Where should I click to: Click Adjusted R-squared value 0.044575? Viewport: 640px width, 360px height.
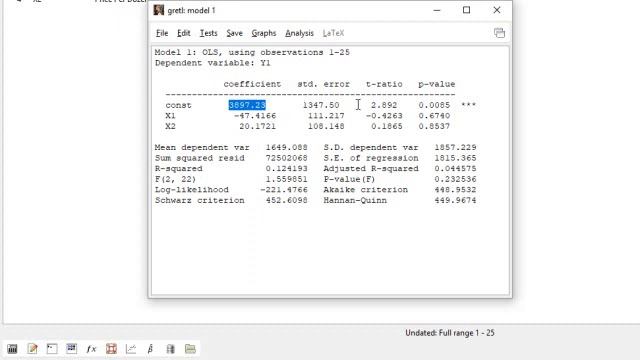(455, 169)
